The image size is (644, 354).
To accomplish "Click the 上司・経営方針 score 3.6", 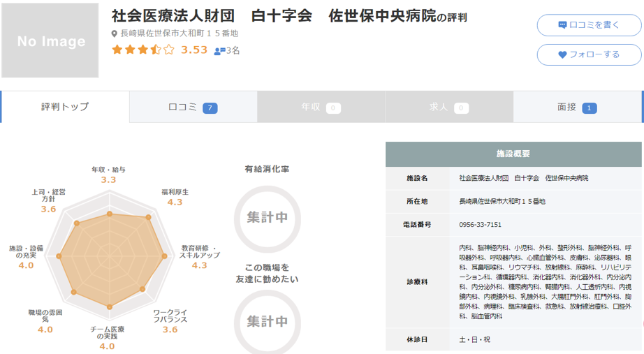I will tap(48, 209).
